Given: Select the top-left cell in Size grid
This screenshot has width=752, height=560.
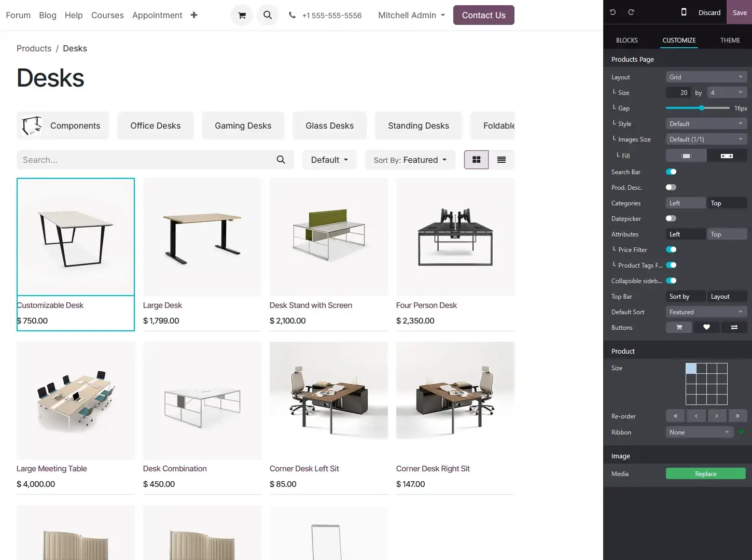Looking at the screenshot, I should pyautogui.click(x=691, y=368).
